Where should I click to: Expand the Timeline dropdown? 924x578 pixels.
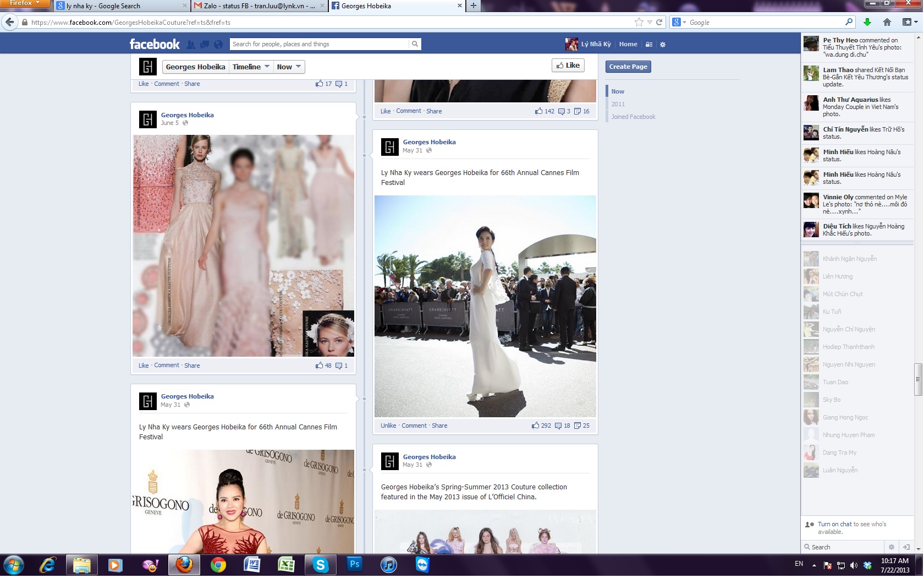(251, 67)
